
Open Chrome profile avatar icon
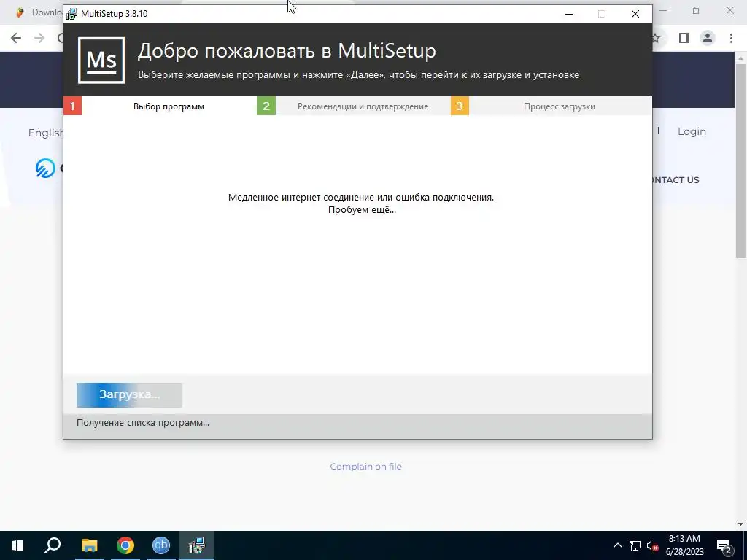(708, 38)
